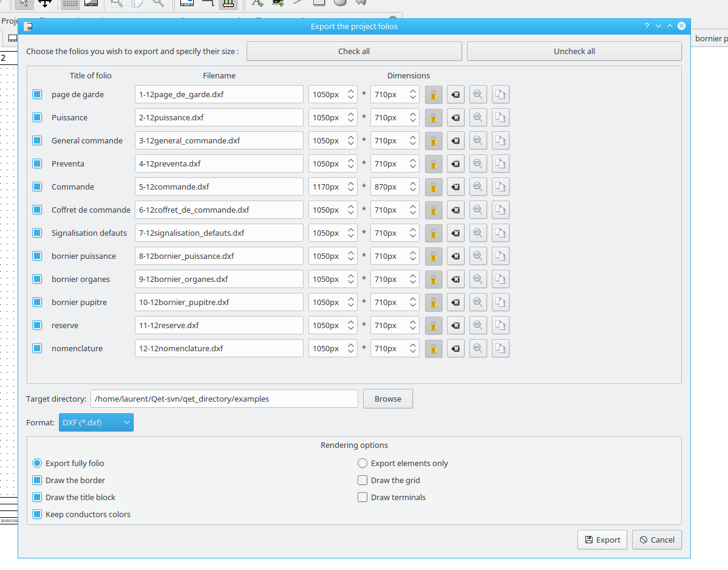Uncheck the nomenclature folio checkbox

coord(37,348)
